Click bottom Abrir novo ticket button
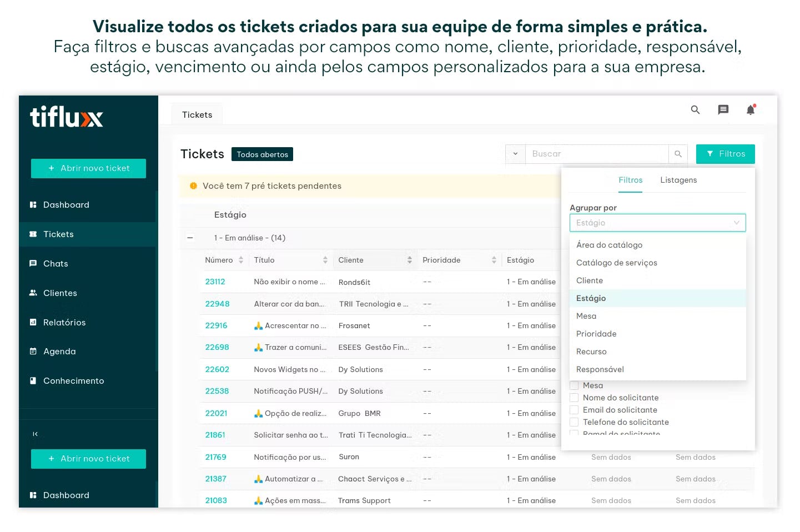The width and height of the screenshot is (800, 532). coord(88,459)
